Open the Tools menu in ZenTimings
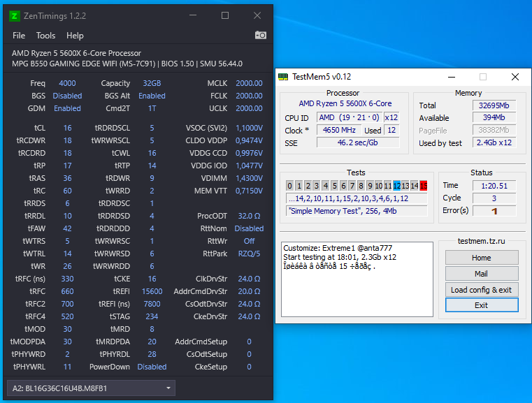 46,36
